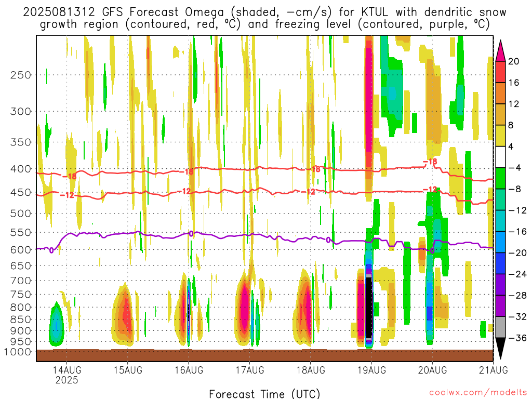The height and width of the screenshot is (399, 532).
Task: Click the green legend swatch between -8 and -4
Action: point(500,178)
